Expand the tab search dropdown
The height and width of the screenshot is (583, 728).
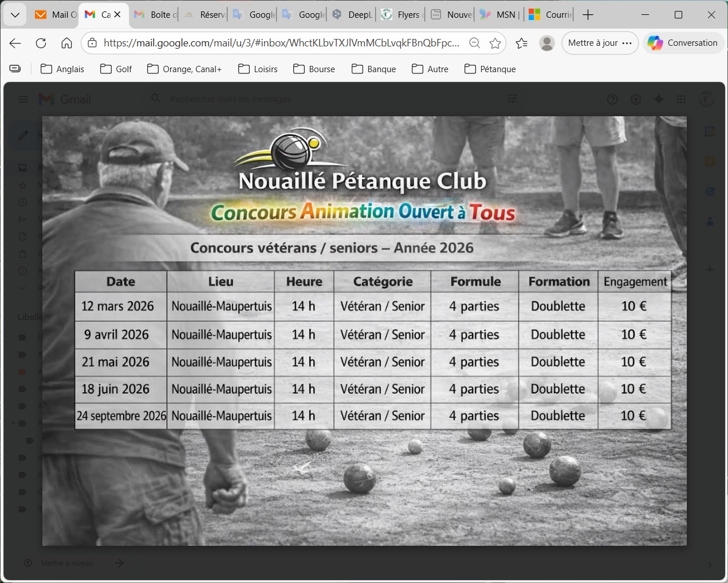click(15, 15)
